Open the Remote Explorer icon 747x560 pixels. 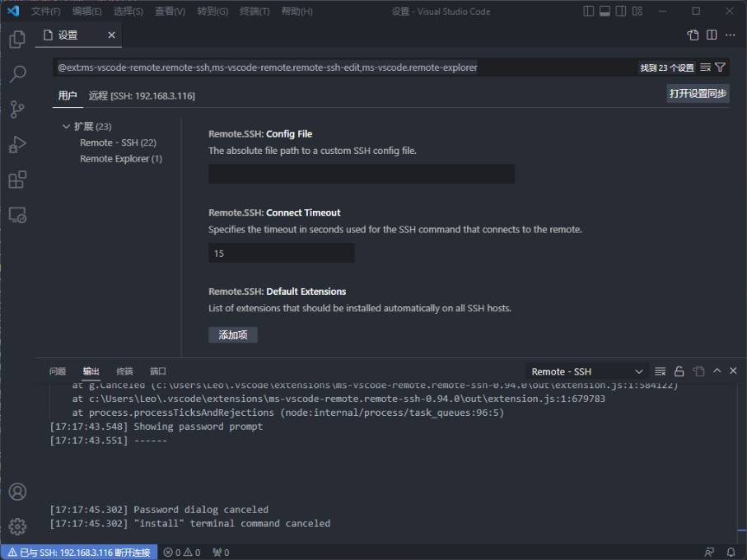(17, 215)
